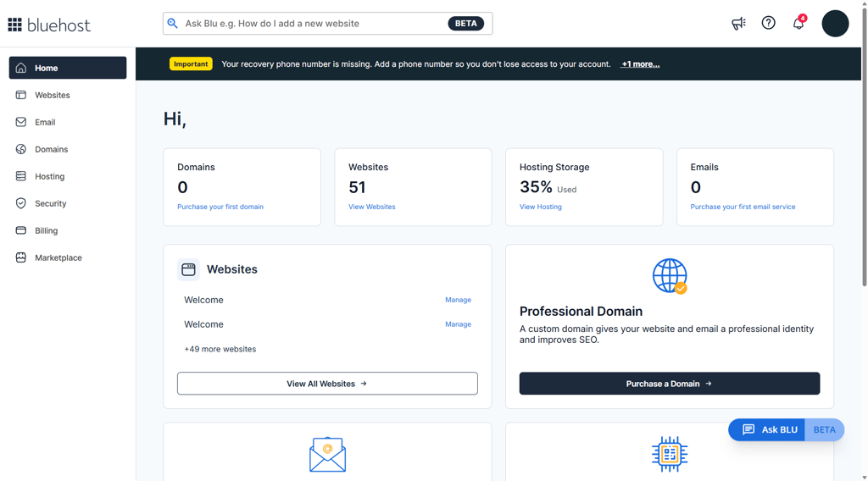This screenshot has height=481, width=868.
Task: Open Hosting in the sidebar menu
Action: click(x=68, y=176)
